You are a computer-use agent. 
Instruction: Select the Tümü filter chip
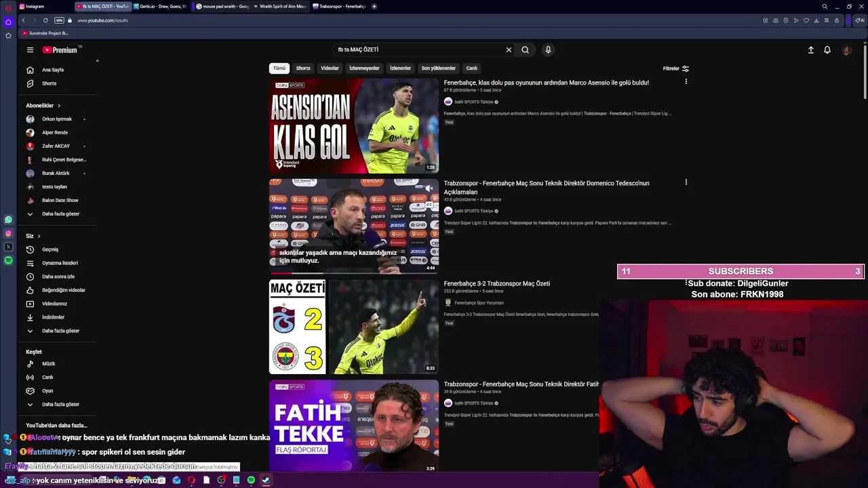tap(279, 68)
